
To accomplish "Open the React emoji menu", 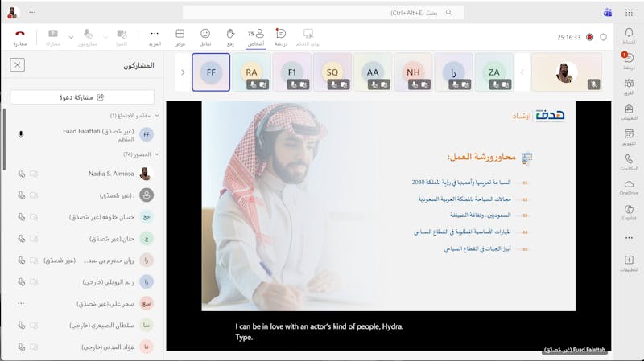I will [205, 37].
